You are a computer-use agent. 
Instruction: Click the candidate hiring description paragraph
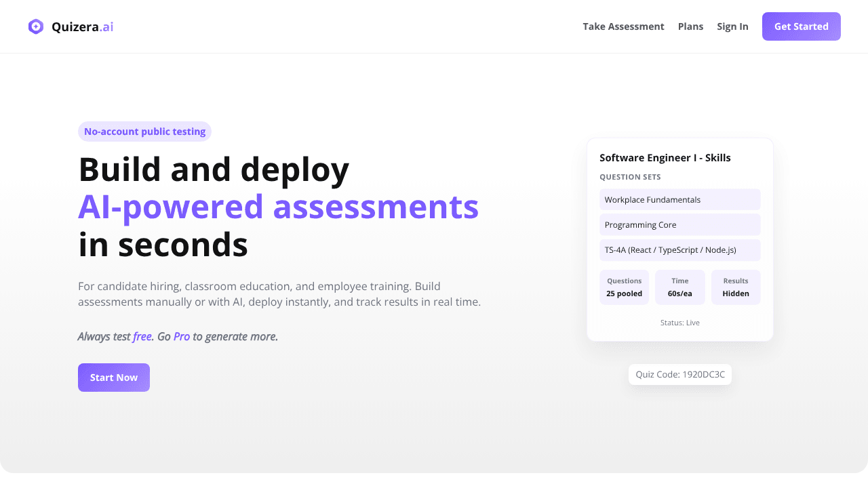[279, 294]
